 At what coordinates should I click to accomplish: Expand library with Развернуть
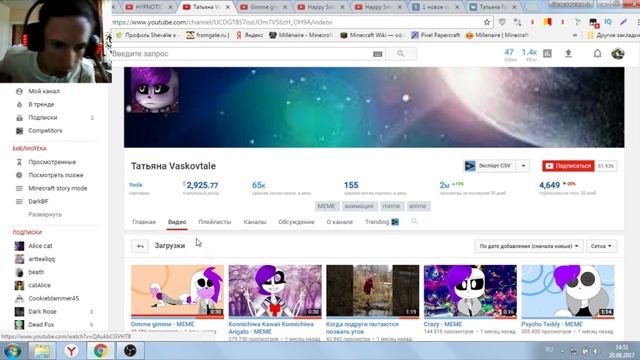click(x=45, y=214)
